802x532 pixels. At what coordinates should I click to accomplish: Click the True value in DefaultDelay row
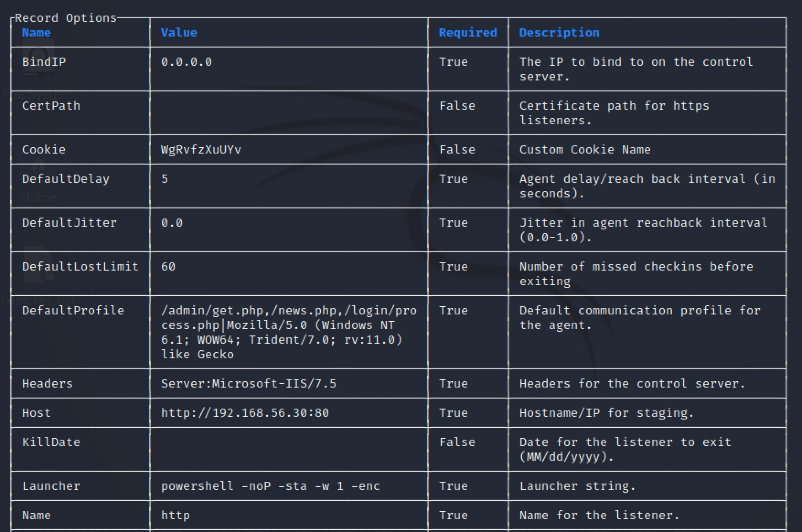click(454, 179)
